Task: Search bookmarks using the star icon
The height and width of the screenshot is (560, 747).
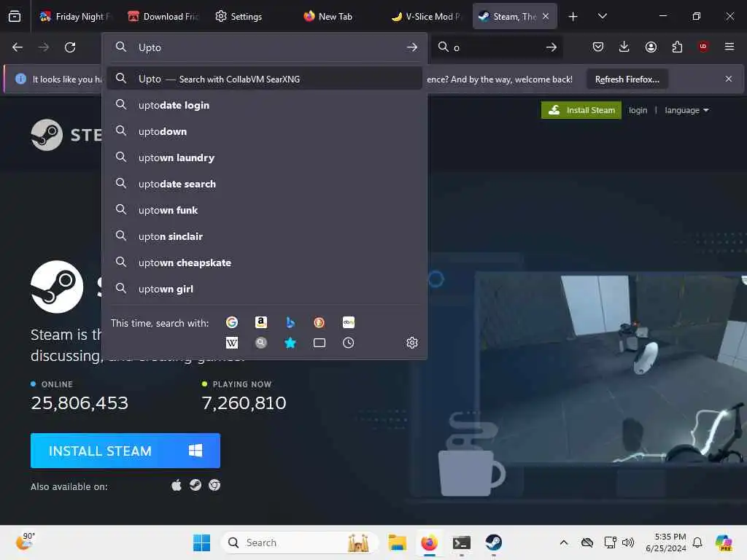Action: click(290, 343)
